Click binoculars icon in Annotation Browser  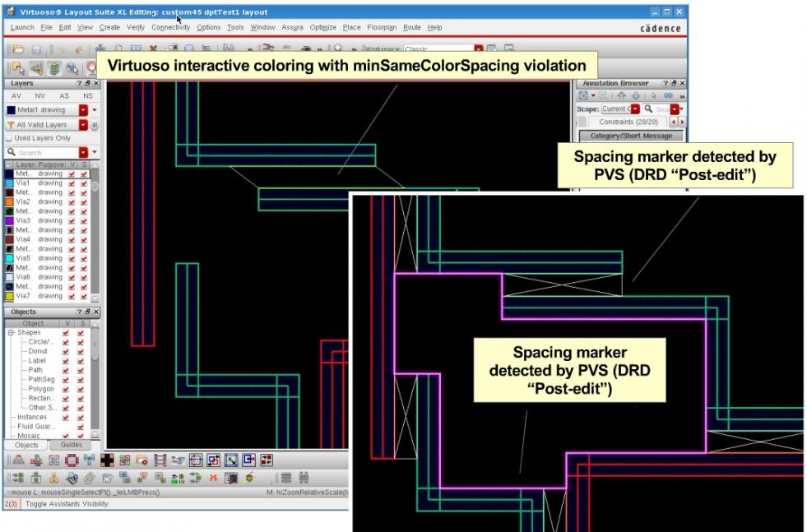click(668, 95)
